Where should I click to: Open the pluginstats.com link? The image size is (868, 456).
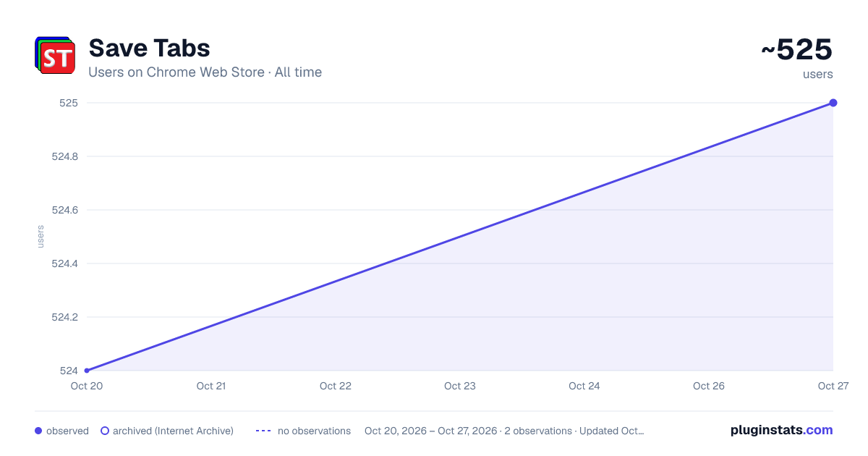[x=782, y=430]
